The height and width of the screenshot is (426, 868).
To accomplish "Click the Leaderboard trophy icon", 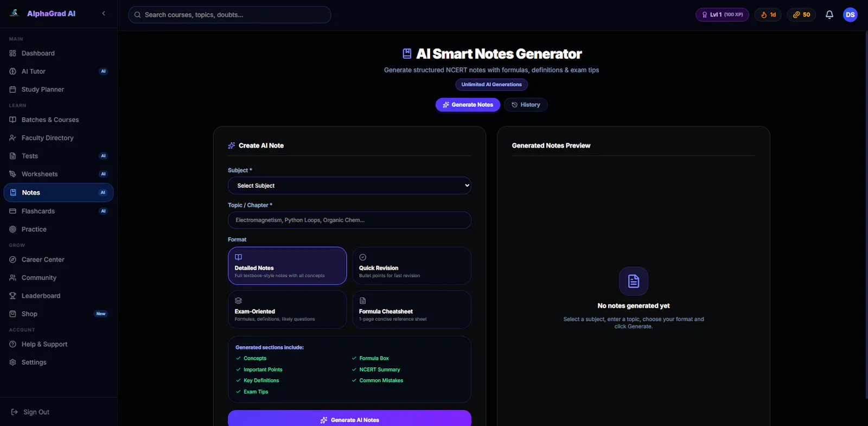I will [12, 296].
